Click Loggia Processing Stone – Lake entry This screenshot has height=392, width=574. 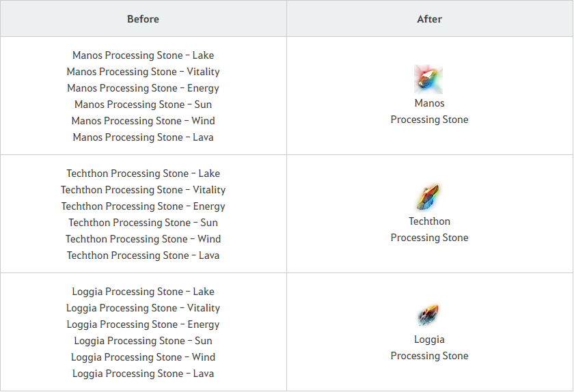pos(143,292)
